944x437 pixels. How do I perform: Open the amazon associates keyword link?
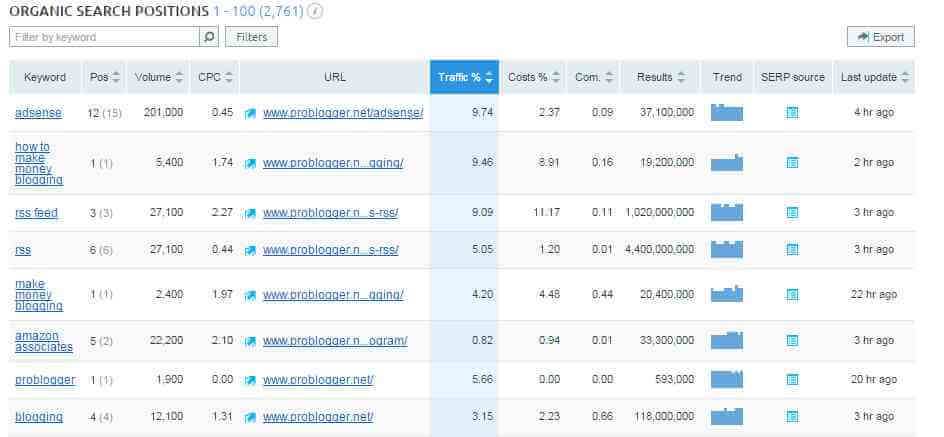[x=44, y=341]
